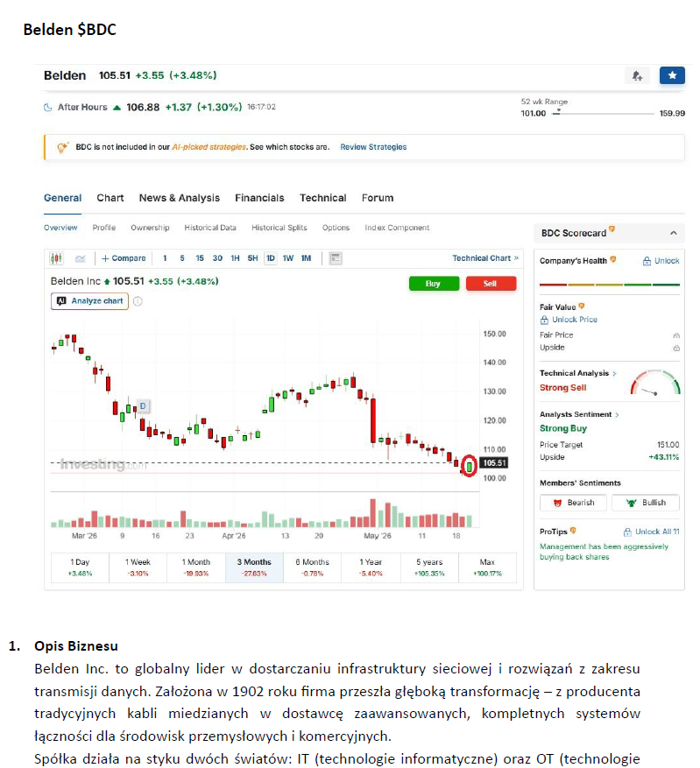Select the 1W interval
Viewport: 700px width, 768px height.
(x=288, y=258)
